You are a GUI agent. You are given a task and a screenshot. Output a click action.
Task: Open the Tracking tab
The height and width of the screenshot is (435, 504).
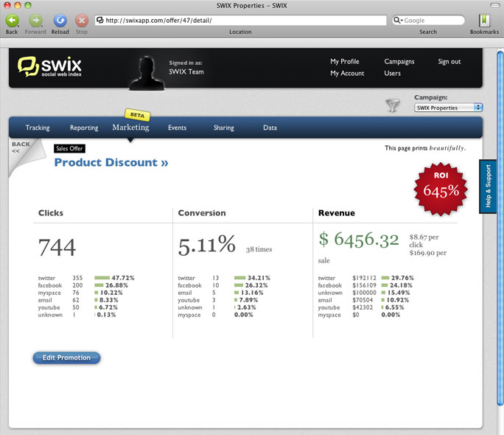point(38,128)
